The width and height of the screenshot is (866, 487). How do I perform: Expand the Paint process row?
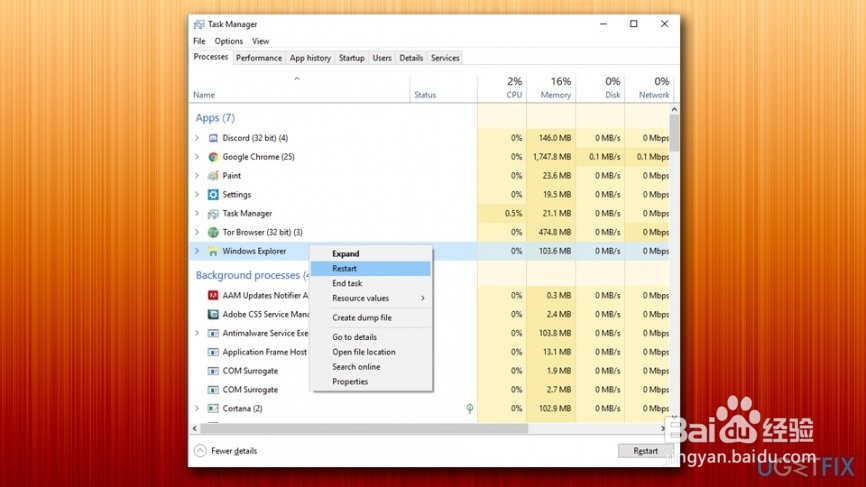pos(197,176)
